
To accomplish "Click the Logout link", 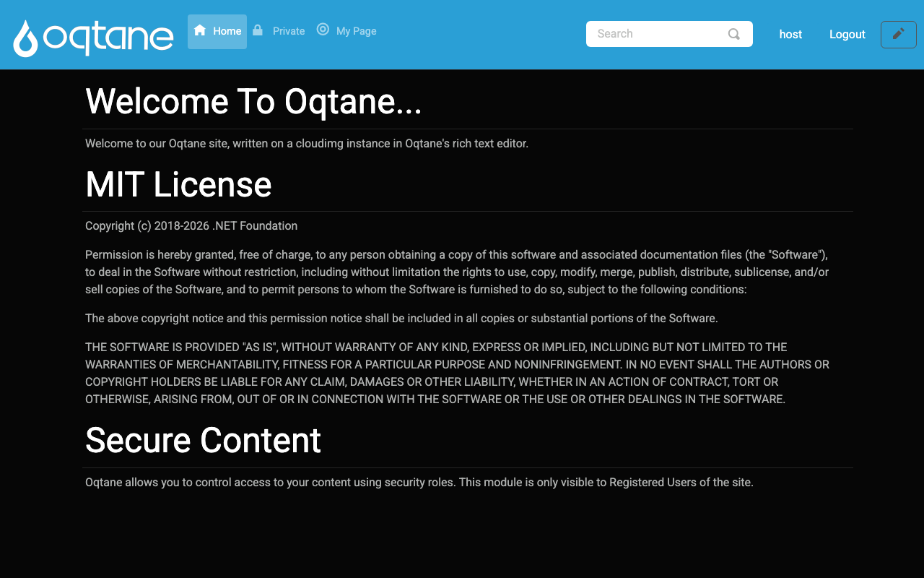I will 847,34.
